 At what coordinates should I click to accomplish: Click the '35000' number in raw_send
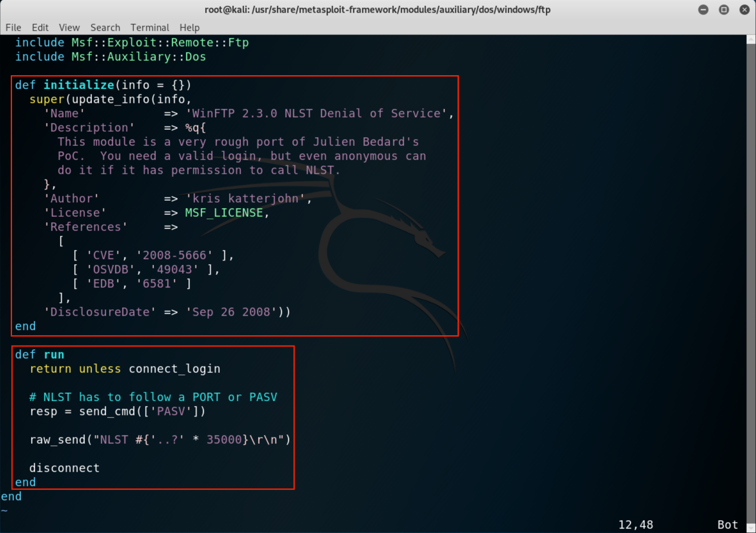coord(224,440)
